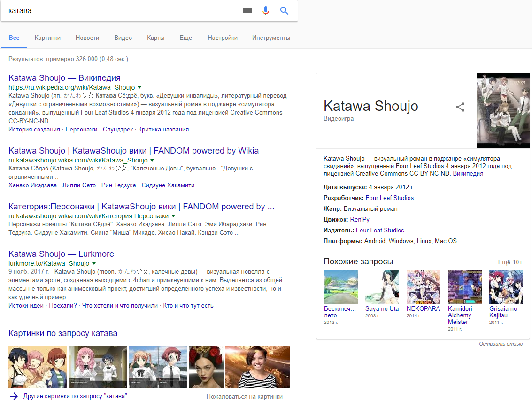This screenshot has width=532, height=400.
Task: Open the Katawa Shoujo cover art image
Action: click(x=503, y=111)
